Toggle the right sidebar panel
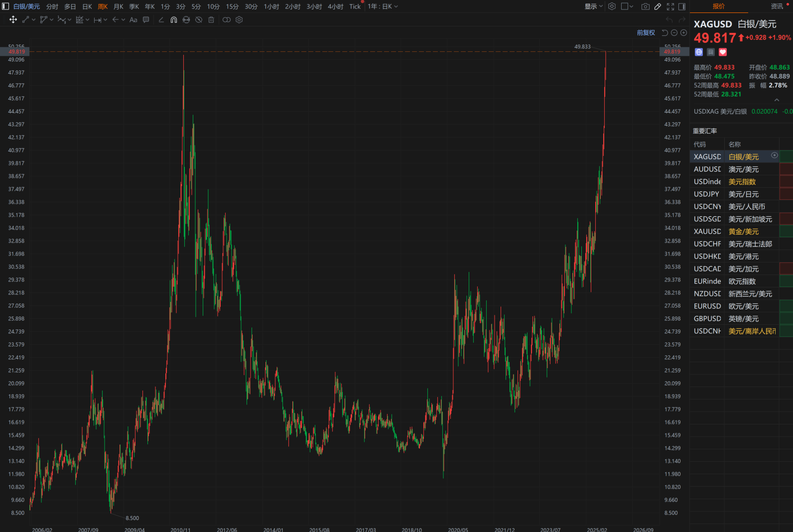The width and height of the screenshot is (793, 532). (x=682, y=6)
